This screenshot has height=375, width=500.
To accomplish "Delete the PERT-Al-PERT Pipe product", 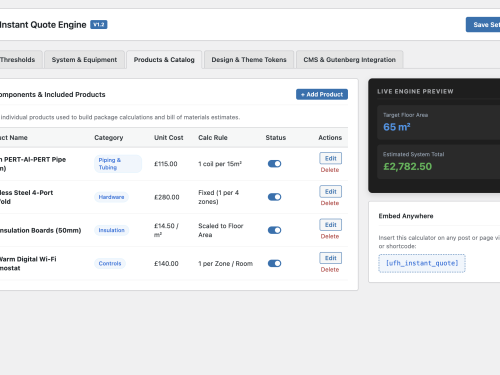I will (330, 170).
